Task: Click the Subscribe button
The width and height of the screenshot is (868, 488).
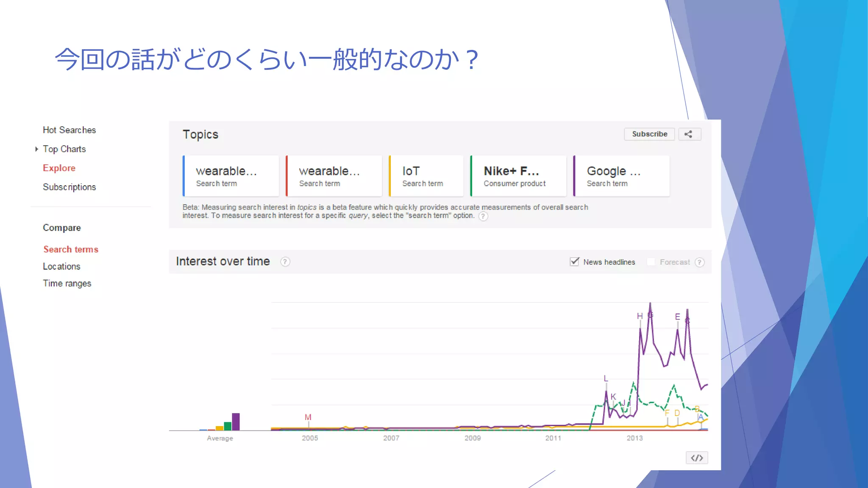Action: [x=649, y=134]
